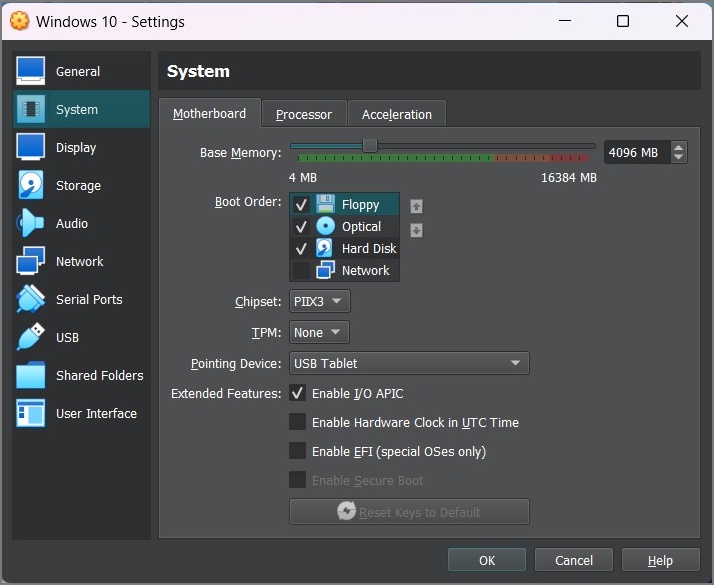This screenshot has width=714, height=585.
Task: Open the General settings monitor icon
Action: (31, 71)
